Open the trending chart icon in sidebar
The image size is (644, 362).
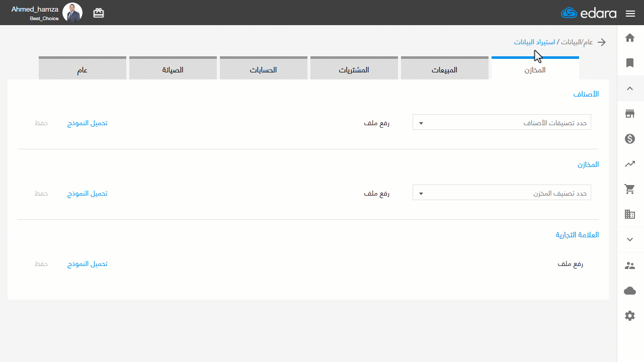(x=630, y=164)
